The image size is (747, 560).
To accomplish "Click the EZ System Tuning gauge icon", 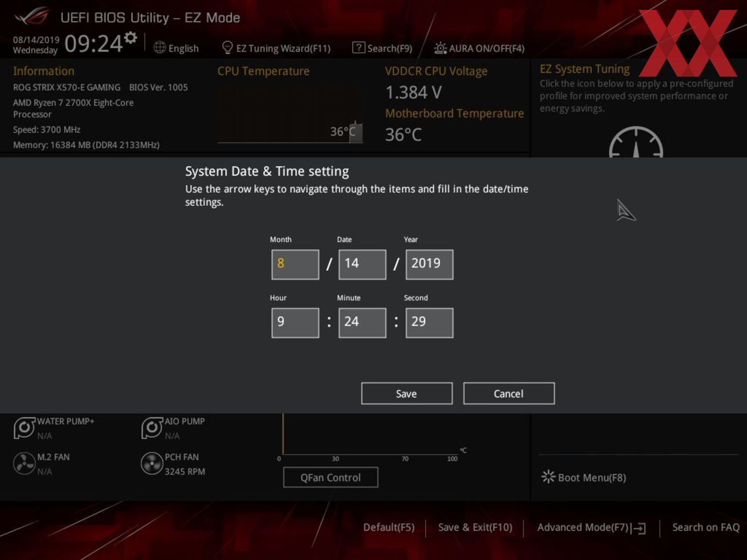I will [x=636, y=143].
